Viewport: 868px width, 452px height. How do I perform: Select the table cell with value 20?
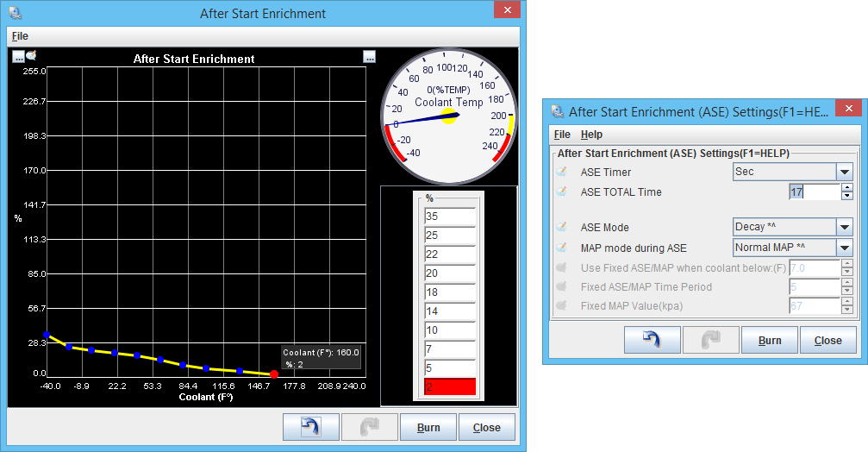point(450,273)
